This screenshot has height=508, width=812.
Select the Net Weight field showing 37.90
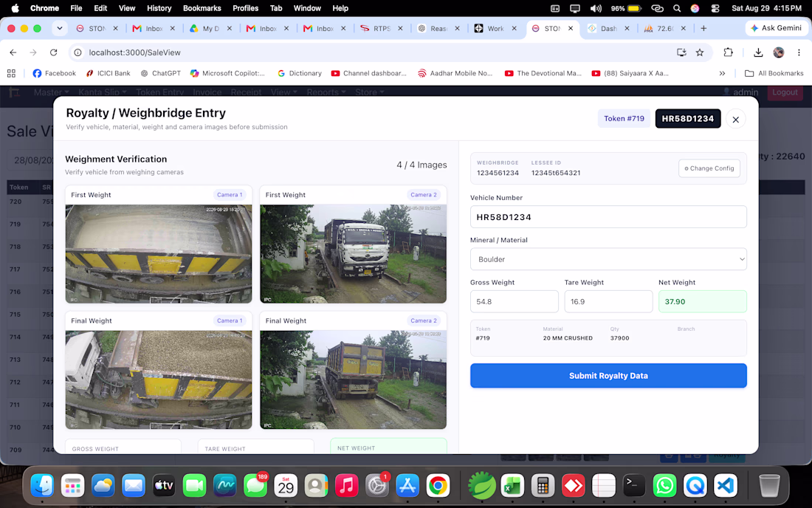pyautogui.click(x=702, y=301)
